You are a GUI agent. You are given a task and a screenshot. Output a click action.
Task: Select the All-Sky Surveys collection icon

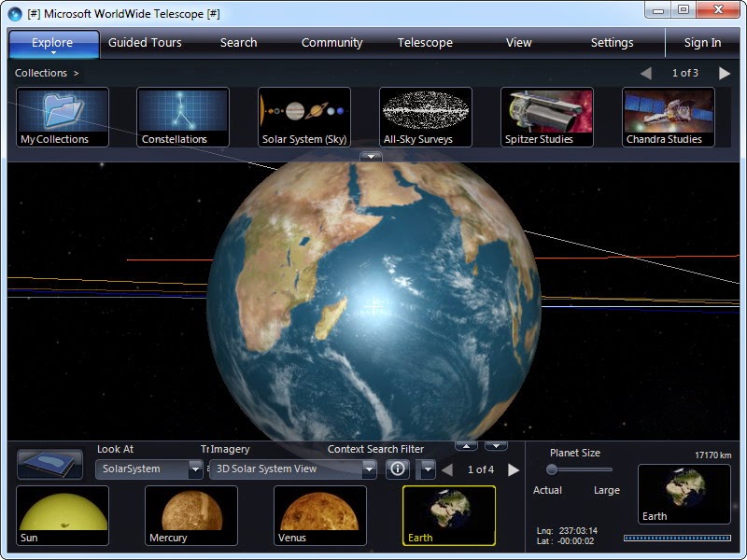(425, 116)
